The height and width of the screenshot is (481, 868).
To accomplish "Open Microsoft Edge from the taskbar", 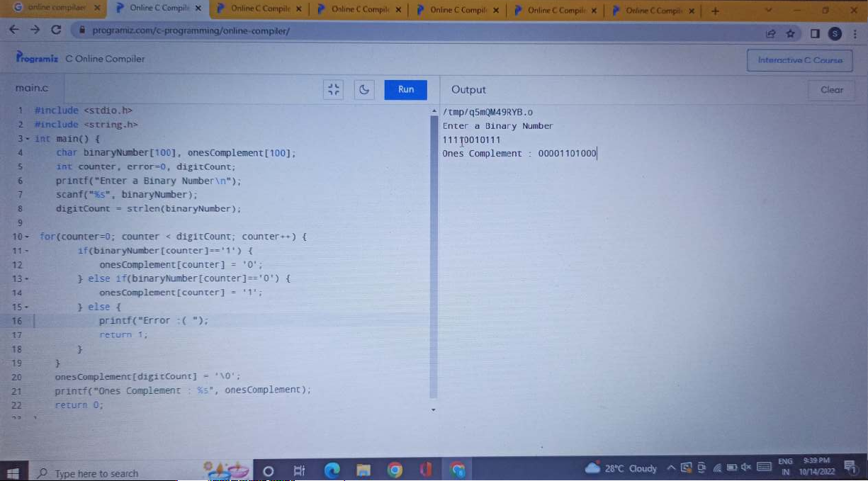I will [x=332, y=470].
